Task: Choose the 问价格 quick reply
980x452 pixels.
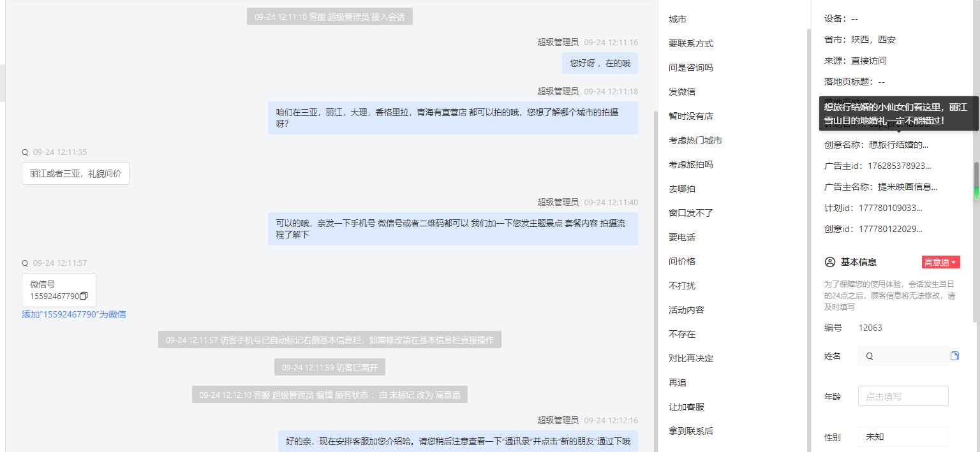Action: [x=682, y=261]
